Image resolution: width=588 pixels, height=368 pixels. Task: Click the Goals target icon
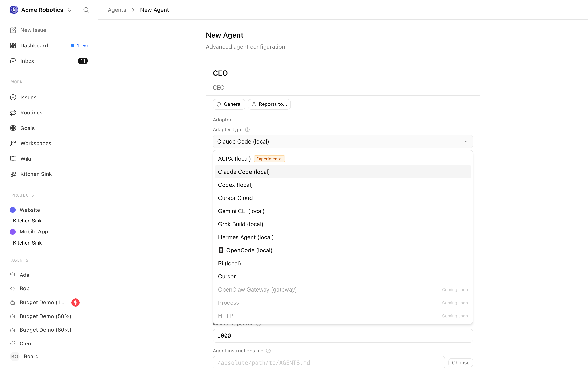pos(13,128)
